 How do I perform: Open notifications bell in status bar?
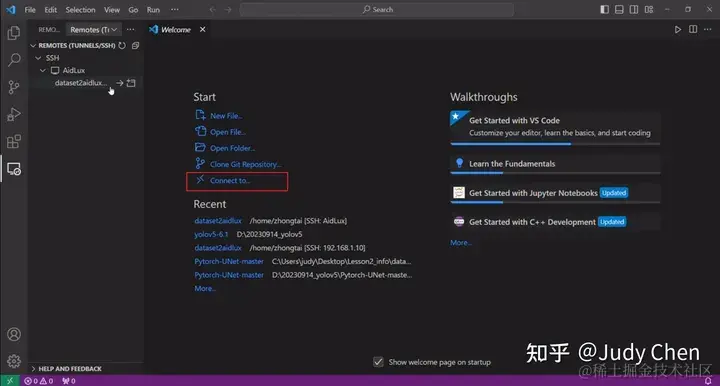click(x=708, y=381)
